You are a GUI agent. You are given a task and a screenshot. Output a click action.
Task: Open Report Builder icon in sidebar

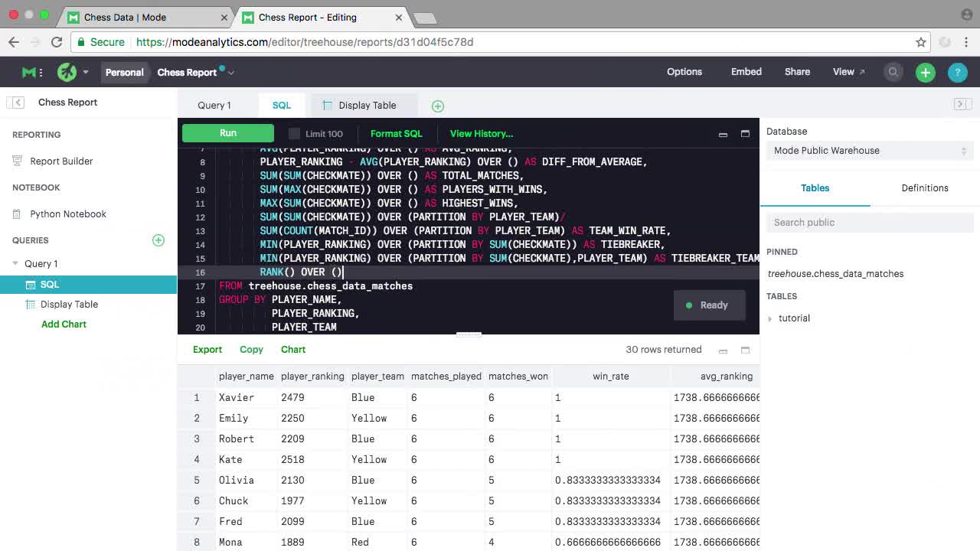coord(18,161)
